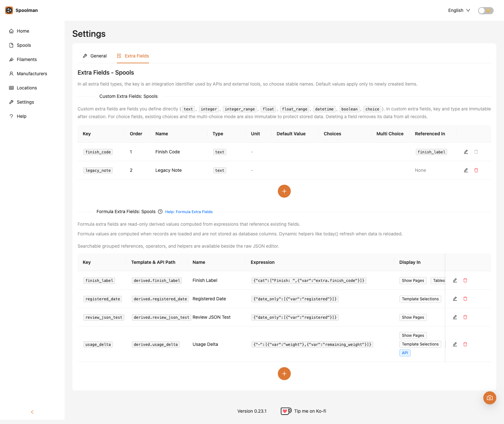Image resolution: width=504 pixels, height=424 pixels.
Task: Click the API tag in usage_delta row
Action: click(405, 353)
